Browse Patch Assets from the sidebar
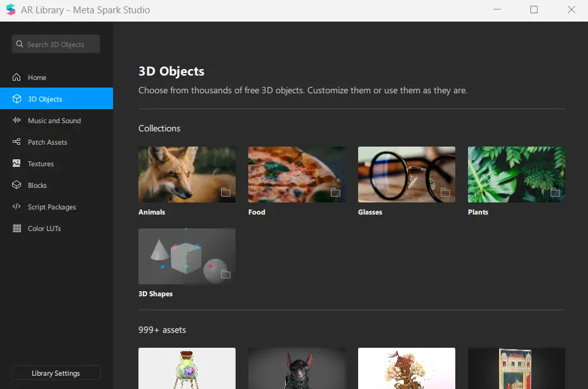588x389 pixels. 48,142
